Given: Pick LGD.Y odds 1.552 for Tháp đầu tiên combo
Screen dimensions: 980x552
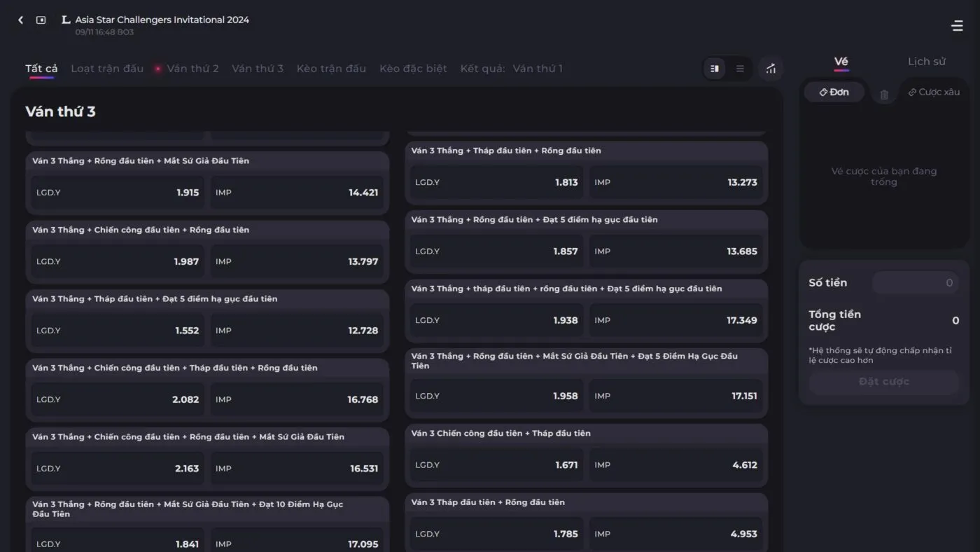Looking at the screenshot, I should [x=118, y=331].
